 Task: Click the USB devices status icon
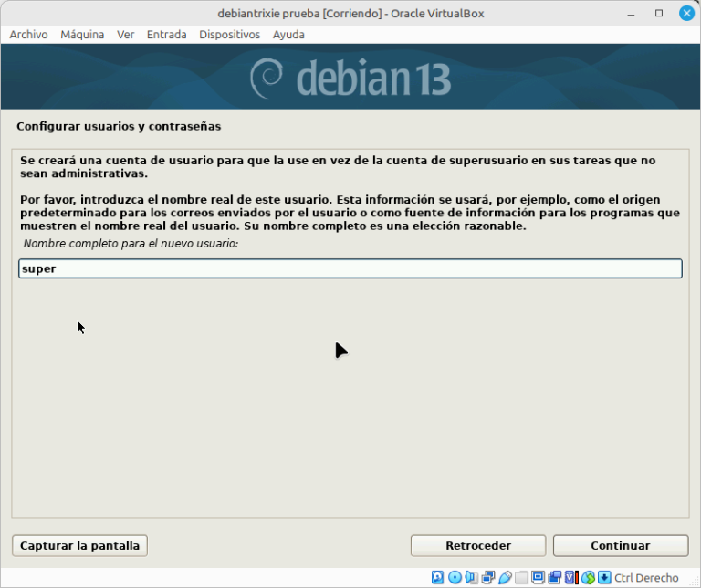(505, 577)
